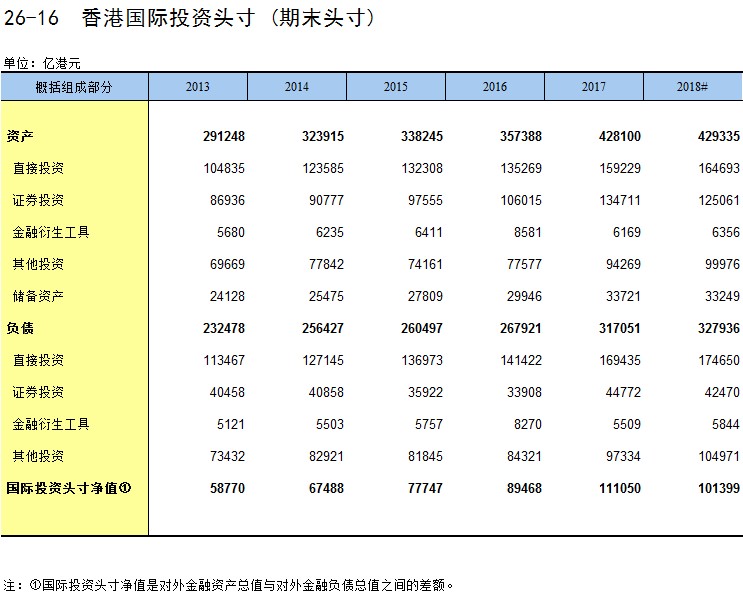Click securities investment value 86936
743x601 pixels.
coord(227,200)
